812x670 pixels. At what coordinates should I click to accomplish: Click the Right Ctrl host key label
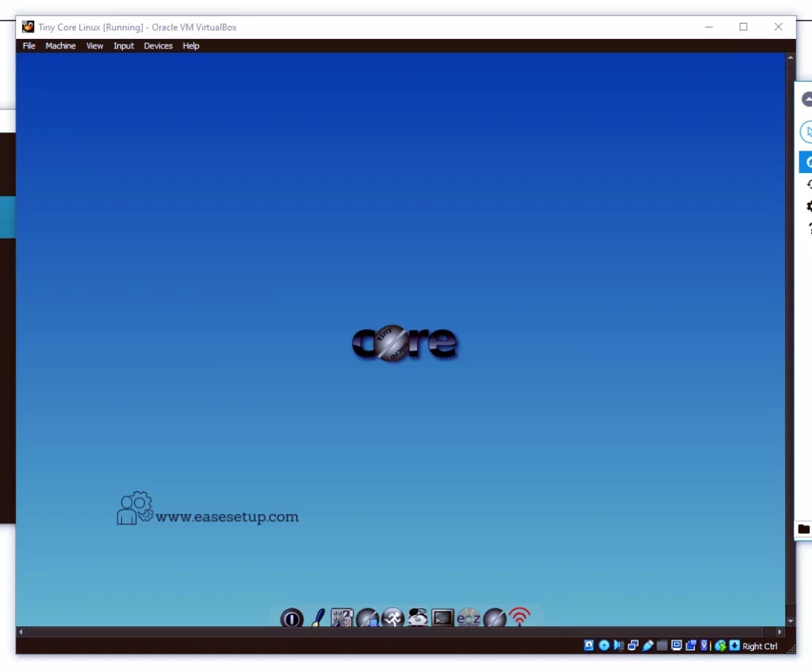coord(760,645)
